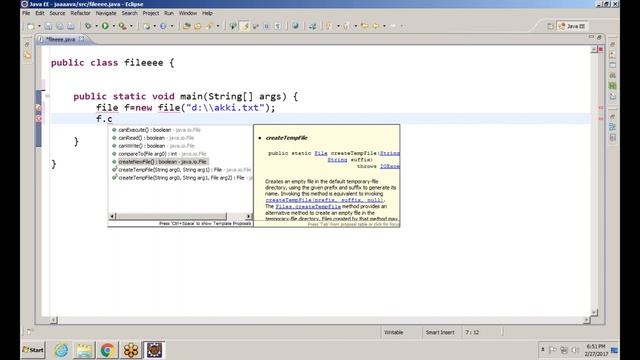
Task: Click the New file toolbar icon
Action: click(31, 26)
